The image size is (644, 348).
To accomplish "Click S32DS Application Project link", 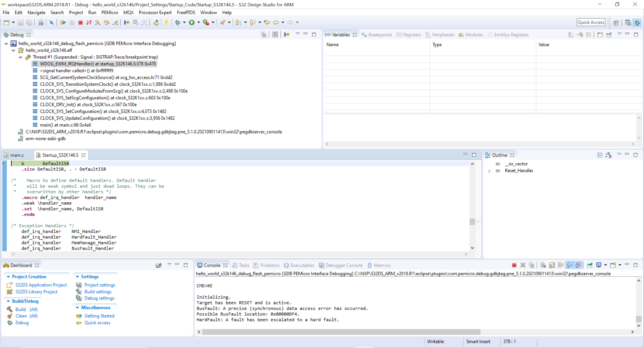I will 41,285.
